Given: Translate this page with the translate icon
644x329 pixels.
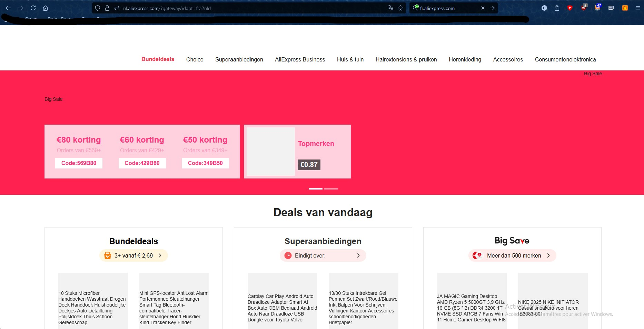Looking at the screenshot, I should (x=390, y=8).
